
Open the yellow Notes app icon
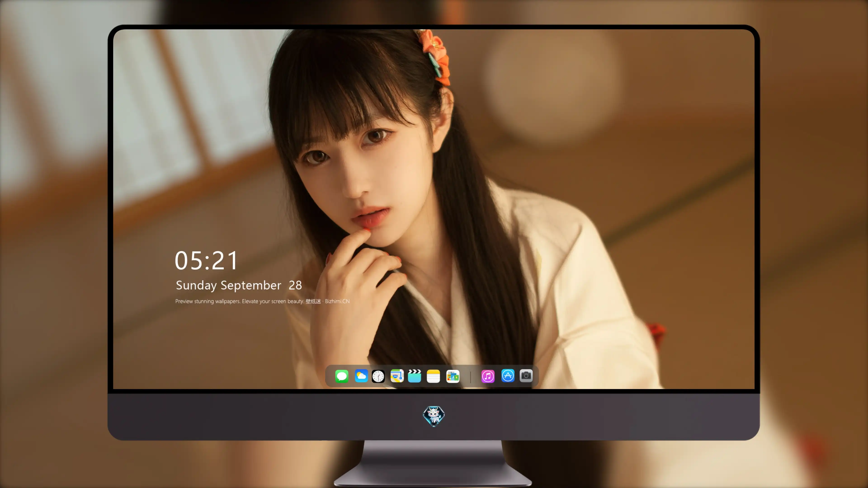(433, 376)
